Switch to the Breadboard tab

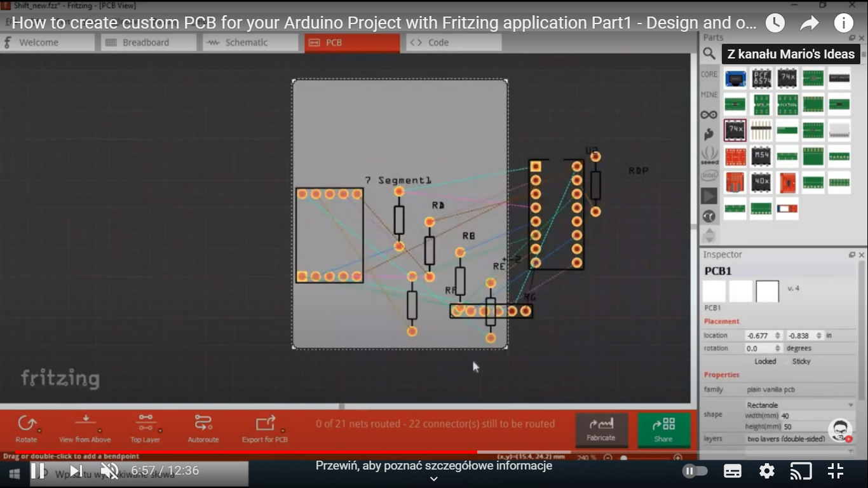click(x=149, y=43)
